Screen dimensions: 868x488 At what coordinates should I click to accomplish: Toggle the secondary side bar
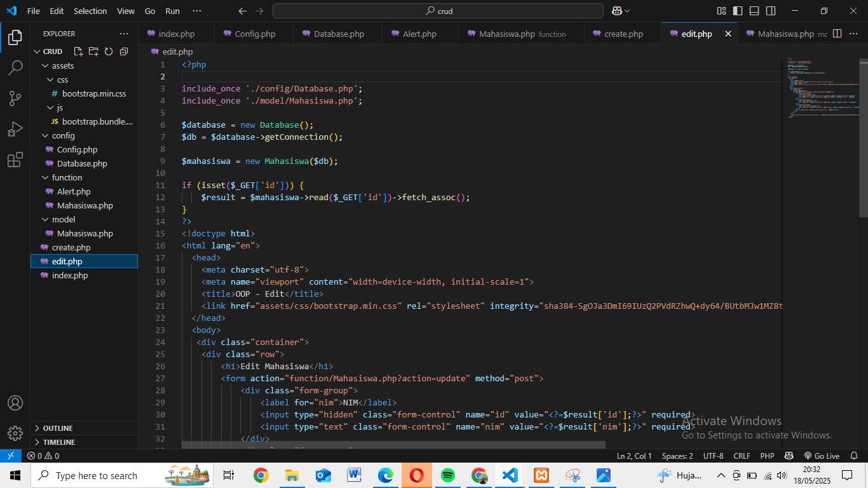tap(770, 11)
